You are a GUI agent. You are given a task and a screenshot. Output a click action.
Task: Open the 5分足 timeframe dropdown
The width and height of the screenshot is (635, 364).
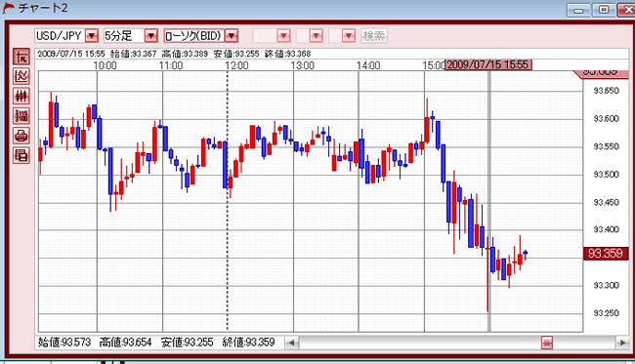click(151, 36)
